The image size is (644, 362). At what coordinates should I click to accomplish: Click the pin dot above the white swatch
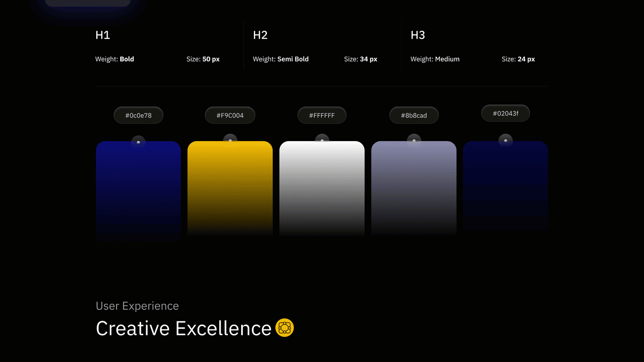pos(322,141)
